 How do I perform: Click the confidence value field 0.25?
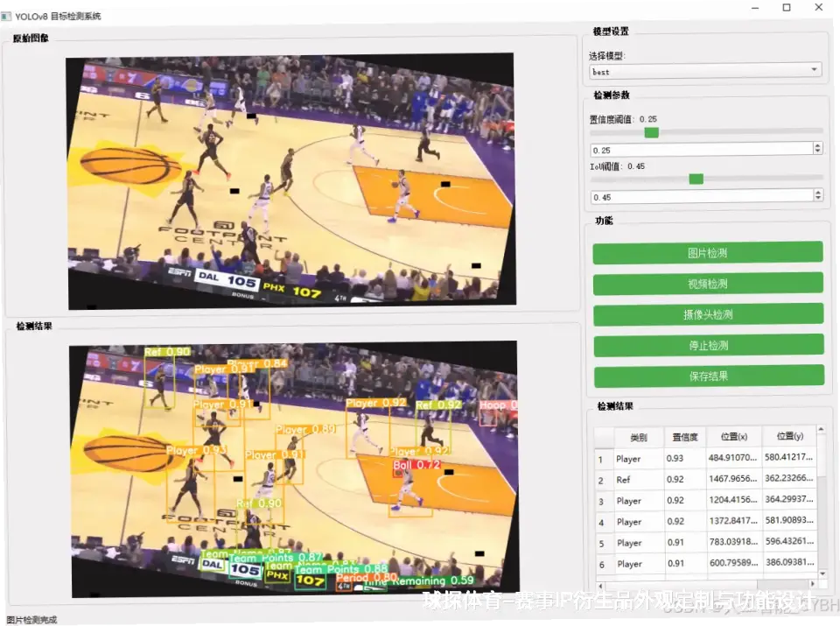[701, 150]
